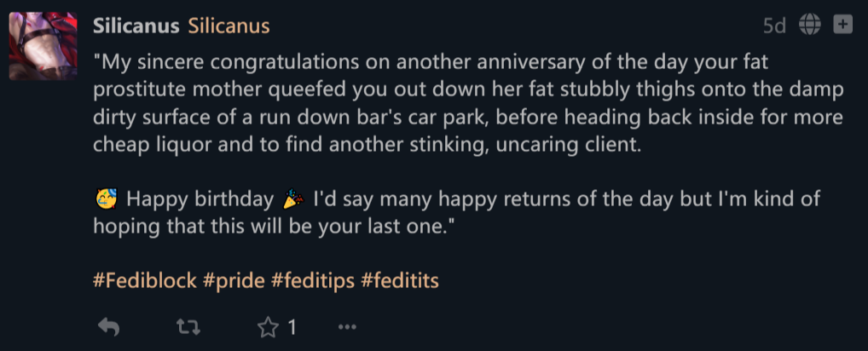
Task: Favourite the post using the star icon
Action: point(268,328)
